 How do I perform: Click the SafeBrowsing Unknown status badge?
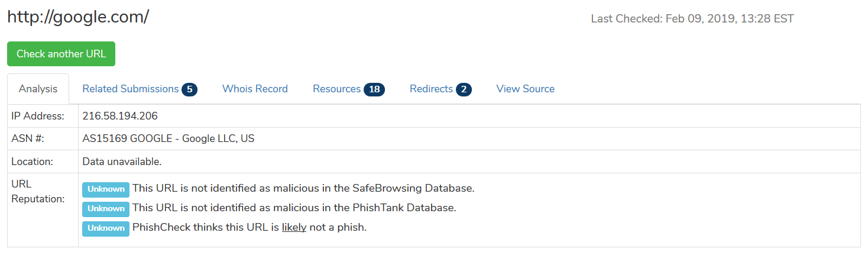pyautogui.click(x=106, y=189)
